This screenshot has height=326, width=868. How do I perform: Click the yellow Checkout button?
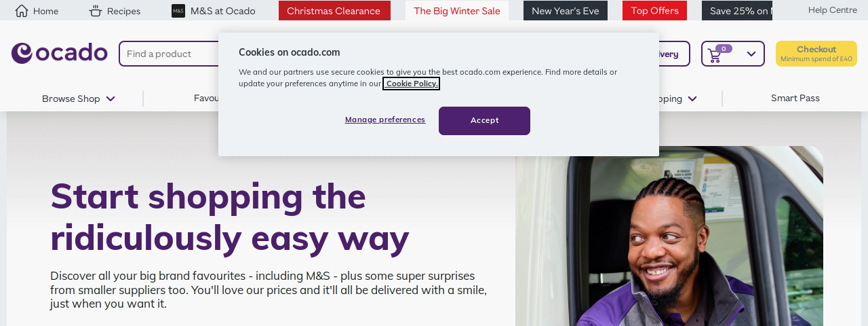816,54
